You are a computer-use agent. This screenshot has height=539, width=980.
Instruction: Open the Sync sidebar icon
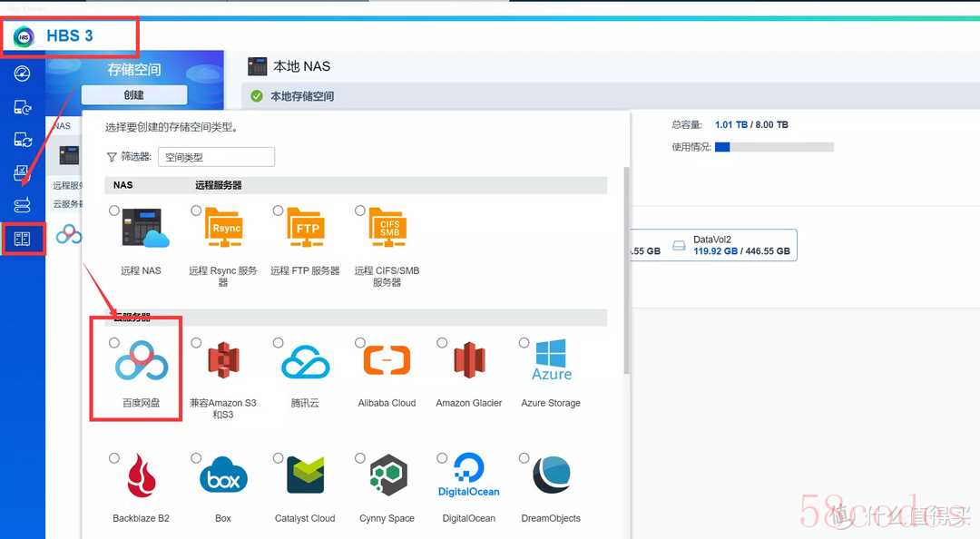click(x=23, y=140)
